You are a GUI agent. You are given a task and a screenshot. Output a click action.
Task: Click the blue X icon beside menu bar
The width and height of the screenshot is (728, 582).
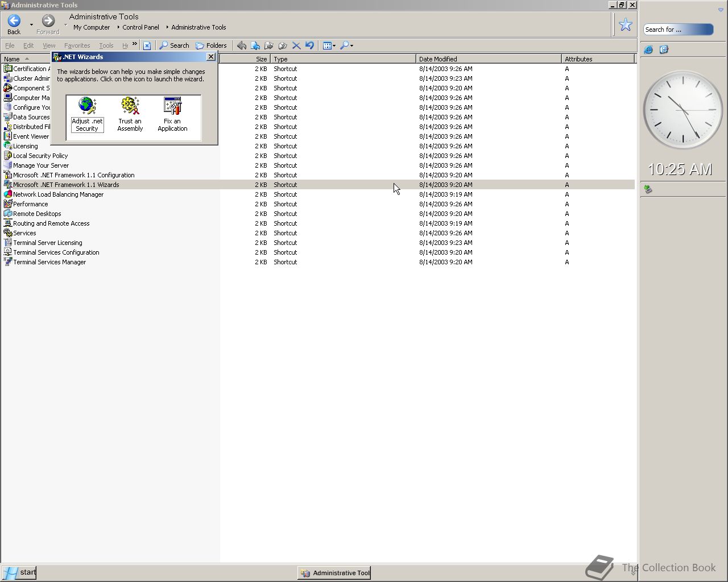pos(147,45)
